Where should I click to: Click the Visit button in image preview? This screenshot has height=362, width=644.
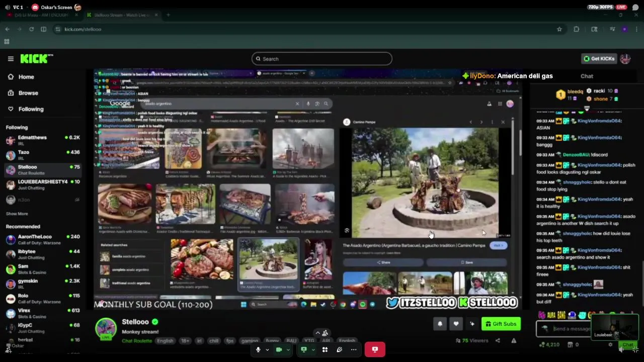(499, 245)
